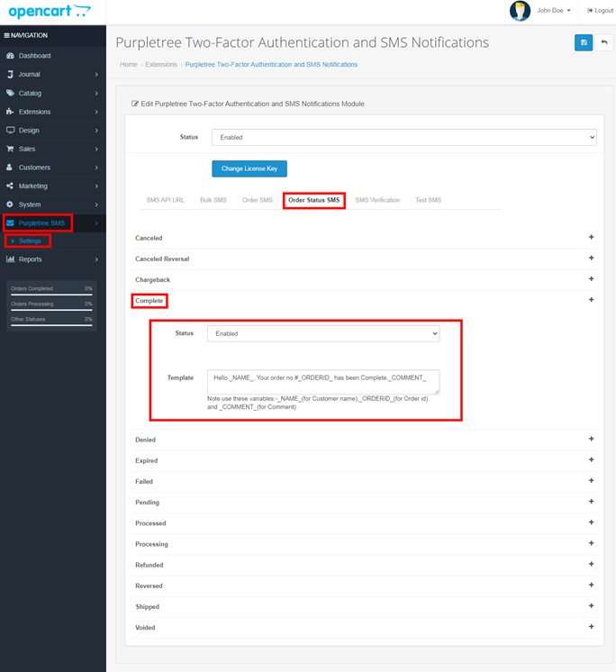Click the Marketing share icon

[10, 186]
